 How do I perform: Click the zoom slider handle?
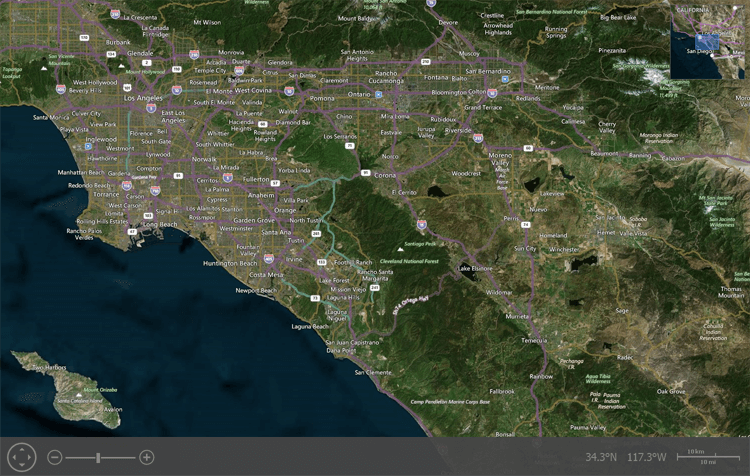(x=98, y=458)
